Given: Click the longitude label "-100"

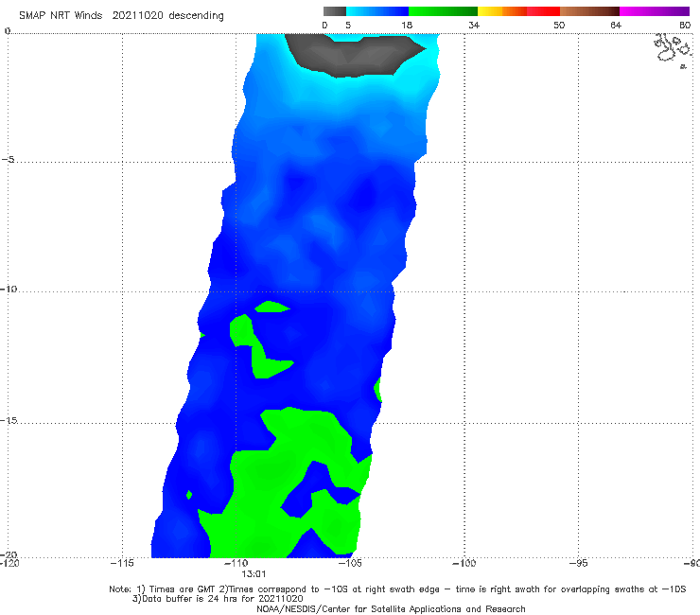Looking at the screenshot, I should [464, 563].
